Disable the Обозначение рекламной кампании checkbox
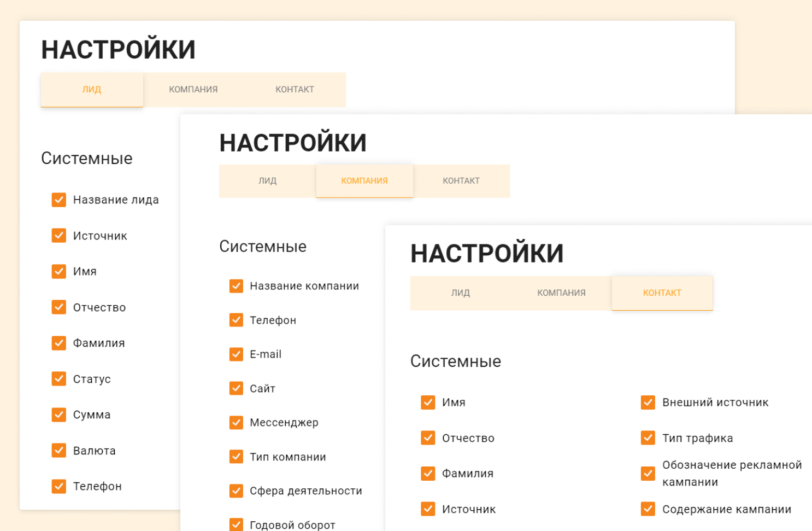Image resolution: width=812 pixels, height=531 pixels. pyautogui.click(x=648, y=474)
